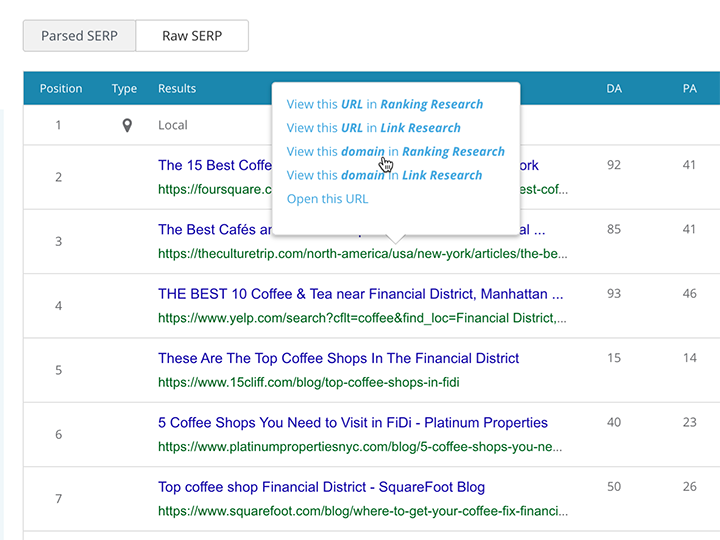Click the Local map pin icon
Screen dimensions: 720x540
(126, 126)
